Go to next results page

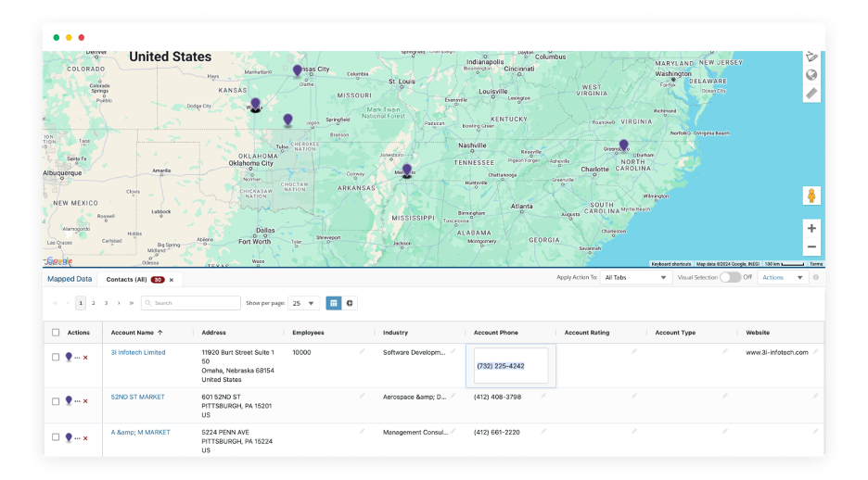[119, 303]
